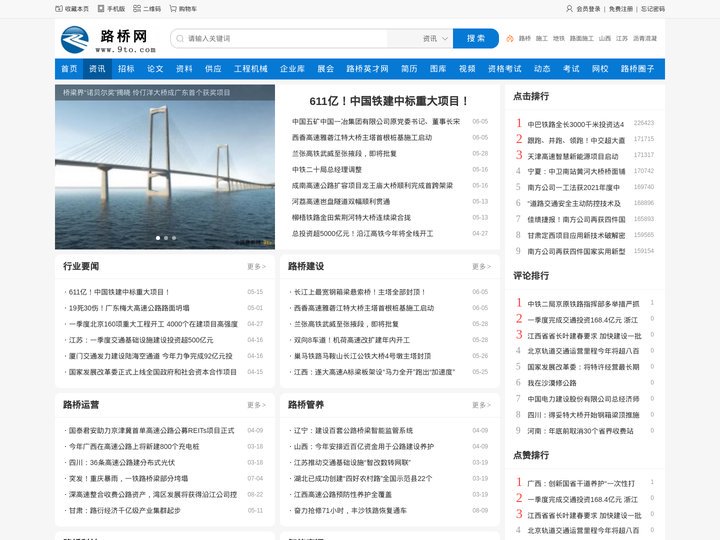The image size is (720, 540).
Task: Open the 资讯 search category dropdown
Action: (x=435, y=39)
